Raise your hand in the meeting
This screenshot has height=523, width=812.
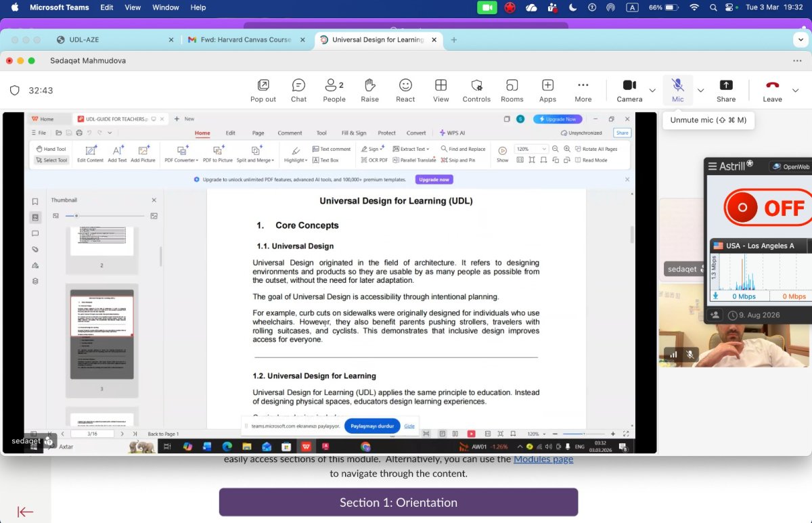[369, 91]
